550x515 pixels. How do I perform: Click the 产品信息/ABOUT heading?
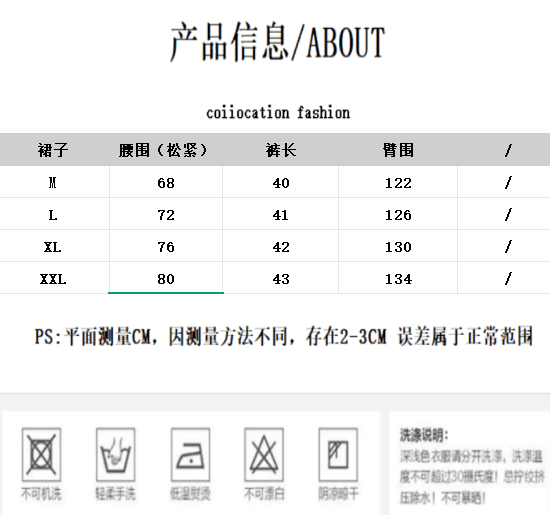pos(277,42)
